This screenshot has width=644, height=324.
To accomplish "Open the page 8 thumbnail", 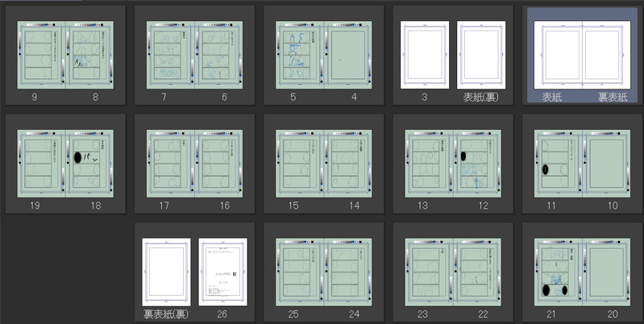I will tap(89, 55).
